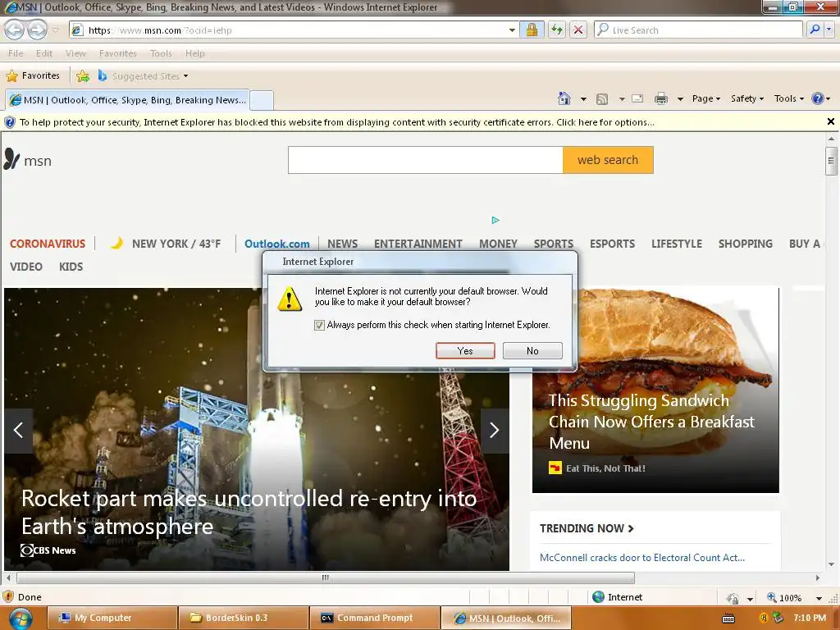
Task: Click the RSS Feeds icon
Action: click(x=602, y=99)
